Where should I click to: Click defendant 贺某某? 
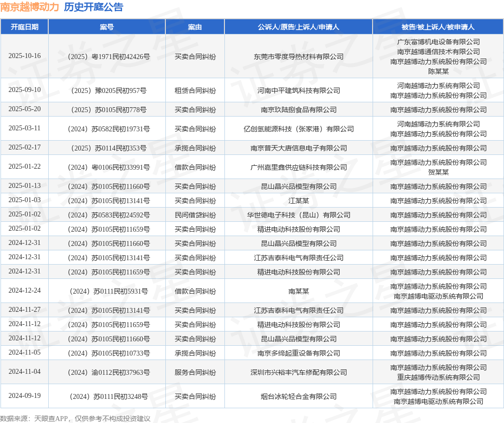tap(438, 172)
